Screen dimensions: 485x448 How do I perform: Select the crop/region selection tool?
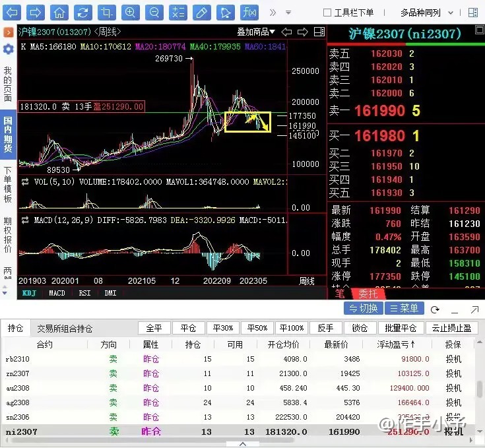point(106,12)
